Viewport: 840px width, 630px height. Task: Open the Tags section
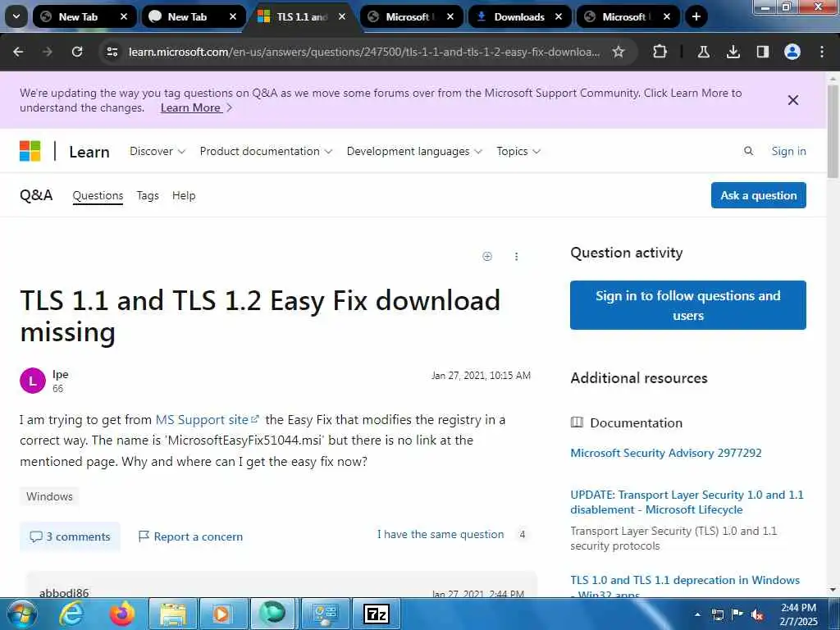coord(148,195)
